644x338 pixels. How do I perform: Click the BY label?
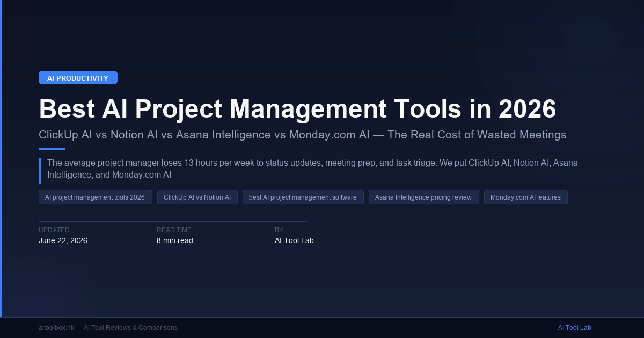pos(279,230)
